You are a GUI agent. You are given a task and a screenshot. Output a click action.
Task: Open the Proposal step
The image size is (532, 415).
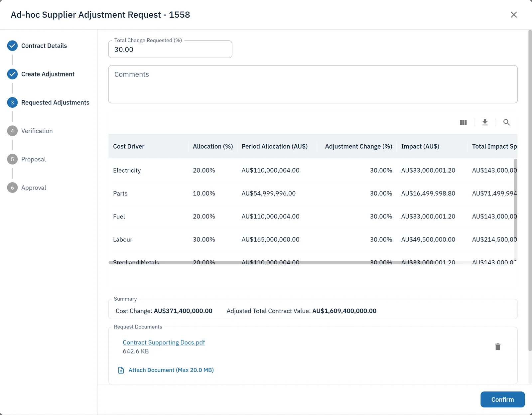coord(27,159)
